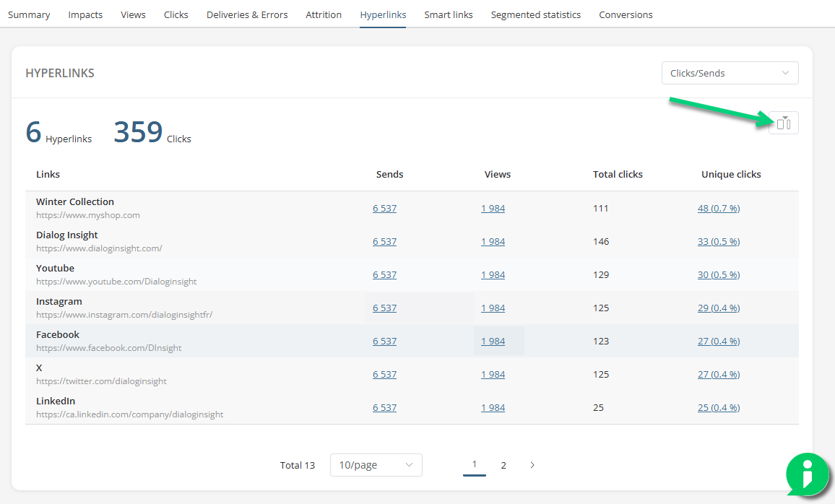Go to page 2
This screenshot has width=835, height=504.
pyautogui.click(x=503, y=465)
